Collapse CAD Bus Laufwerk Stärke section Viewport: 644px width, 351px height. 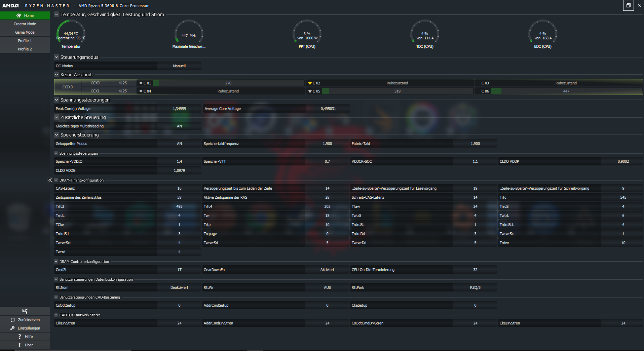point(56,315)
